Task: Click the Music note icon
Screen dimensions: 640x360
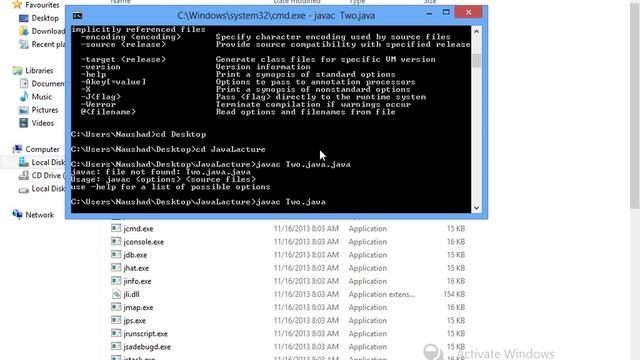Action: click(24, 96)
